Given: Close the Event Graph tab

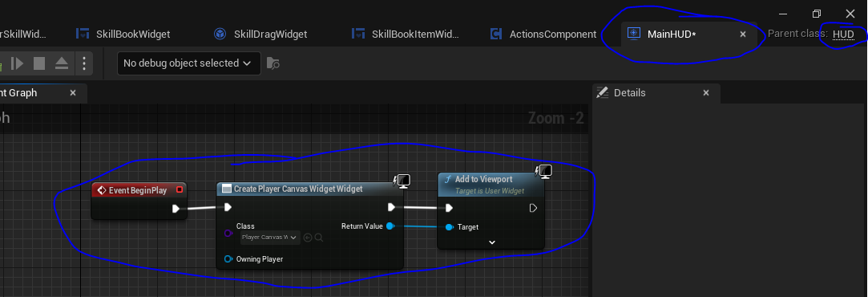Looking at the screenshot, I should 73,93.
